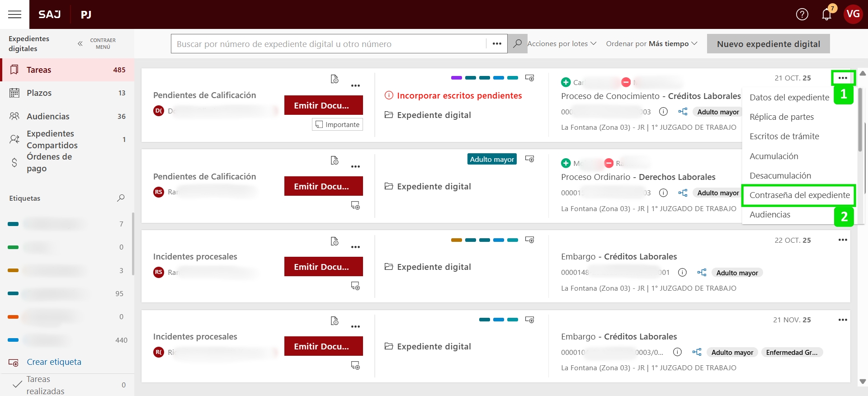
Task: Click purple label color bar on first case
Action: [x=456, y=78]
